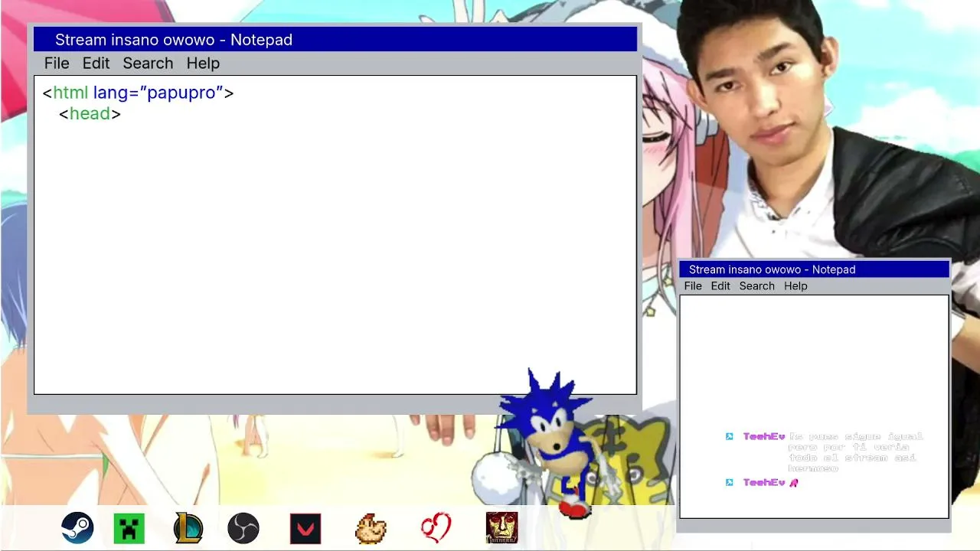The image size is (980, 551).
Task: Open Edit menu in the small Notepad window
Action: click(720, 286)
